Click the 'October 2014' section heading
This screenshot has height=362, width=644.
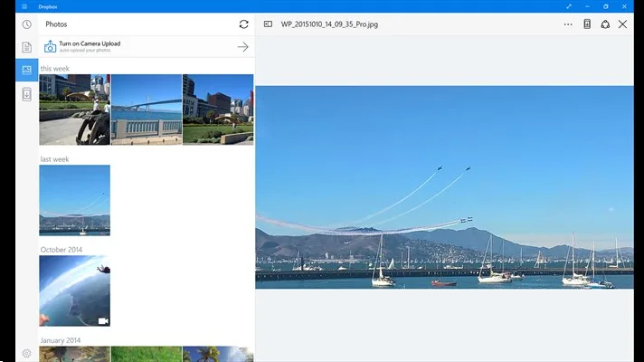62,250
